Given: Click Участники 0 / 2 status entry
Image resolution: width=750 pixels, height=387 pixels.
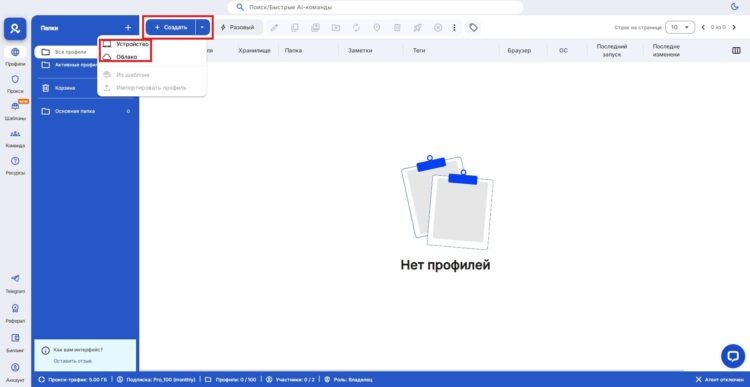Looking at the screenshot, I should click(290, 379).
